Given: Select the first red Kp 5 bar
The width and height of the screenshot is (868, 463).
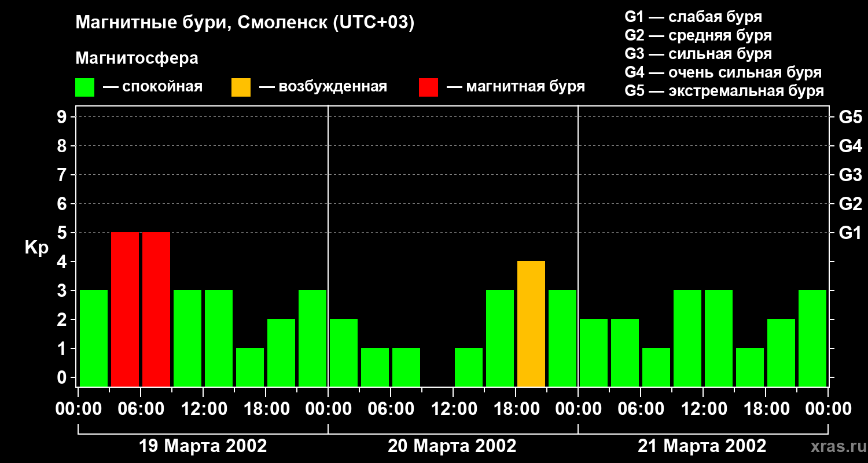Looking at the screenshot, I should pos(125,310).
